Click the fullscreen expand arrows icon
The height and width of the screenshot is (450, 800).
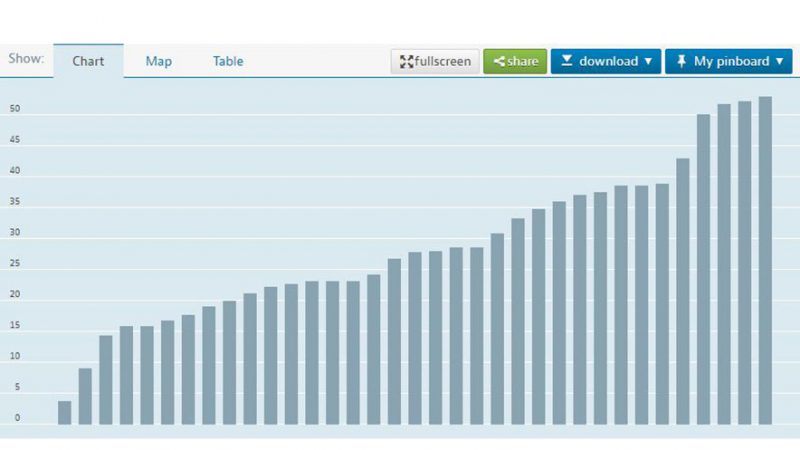coord(406,62)
